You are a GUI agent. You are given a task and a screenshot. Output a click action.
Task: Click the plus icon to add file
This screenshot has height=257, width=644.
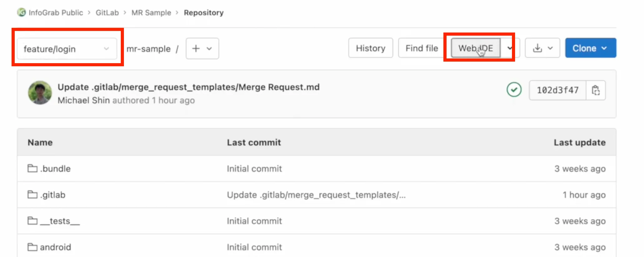click(196, 48)
